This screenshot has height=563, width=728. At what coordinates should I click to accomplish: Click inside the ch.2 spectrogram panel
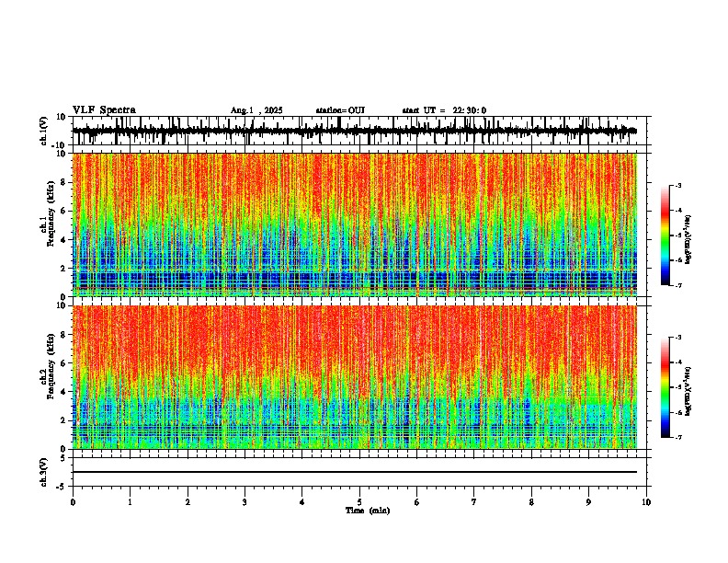(355, 377)
